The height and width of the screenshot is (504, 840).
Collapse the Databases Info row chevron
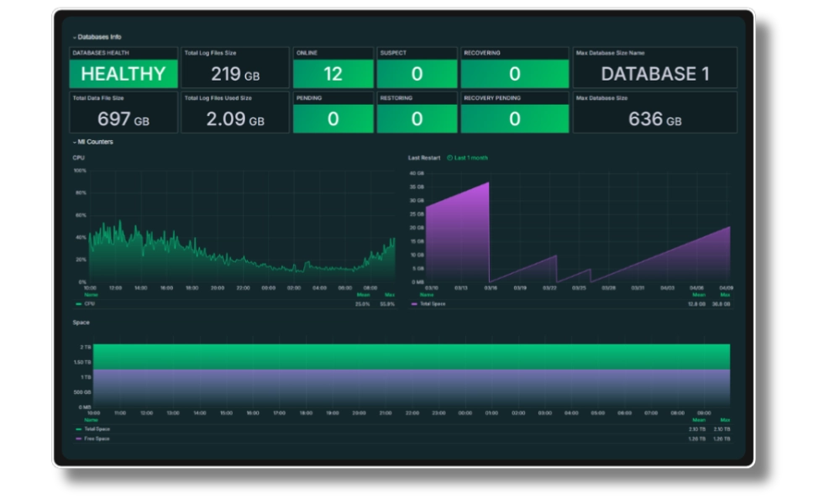[74, 38]
